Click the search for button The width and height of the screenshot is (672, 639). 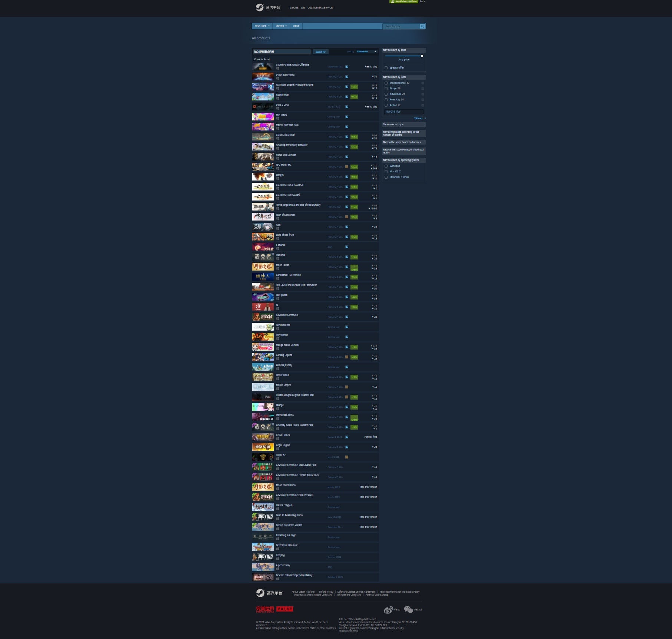320,52
